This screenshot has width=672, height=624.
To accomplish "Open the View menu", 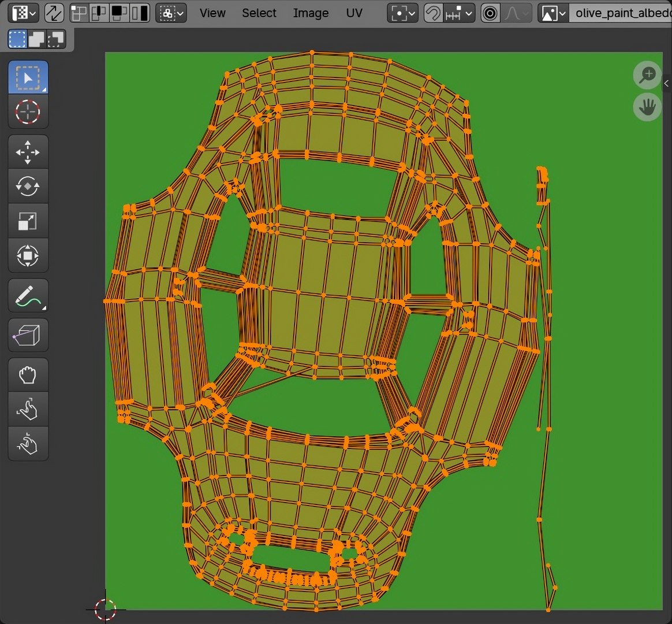I will tap(212, 13).
